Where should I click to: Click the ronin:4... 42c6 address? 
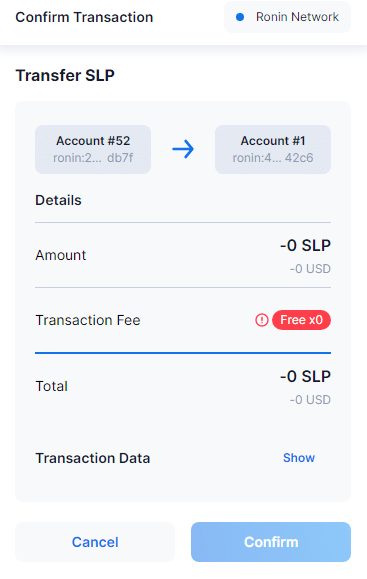click(273, 158)
